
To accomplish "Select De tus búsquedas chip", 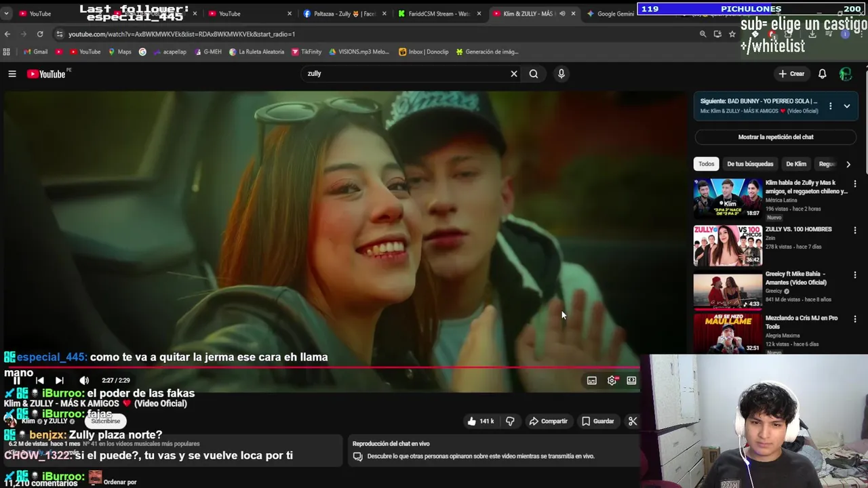I will [x=750, y=164].
